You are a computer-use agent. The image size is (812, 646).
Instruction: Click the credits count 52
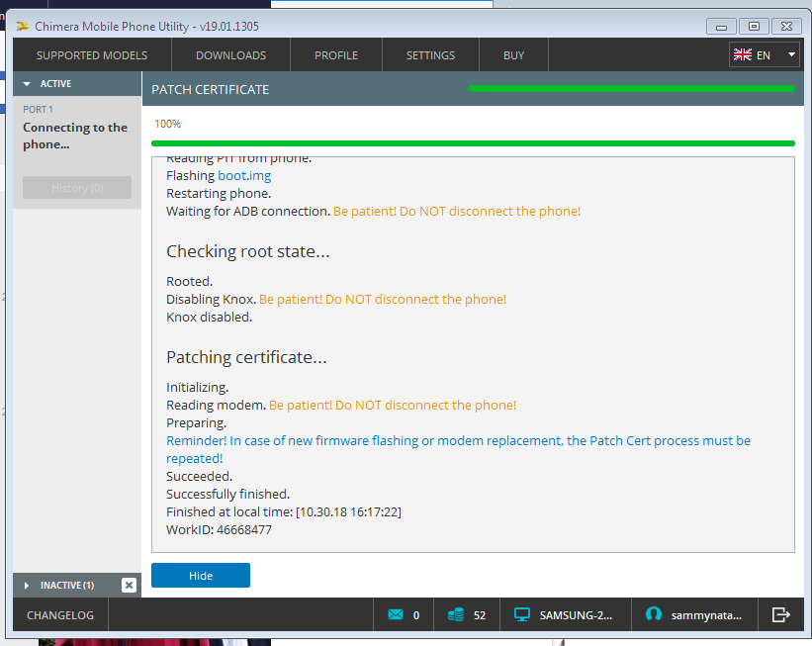point(480,615)
